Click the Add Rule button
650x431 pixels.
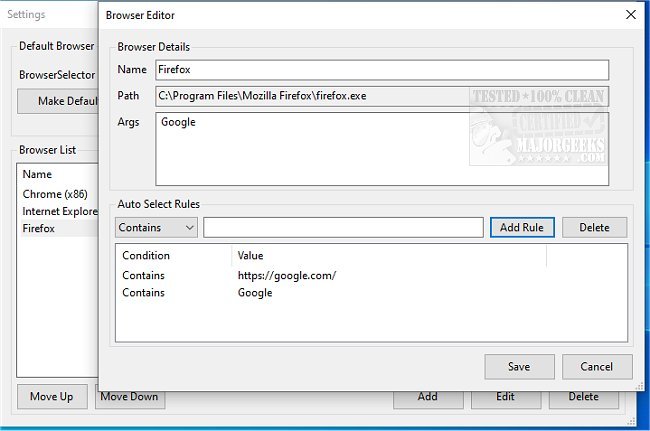click(521, 228)
